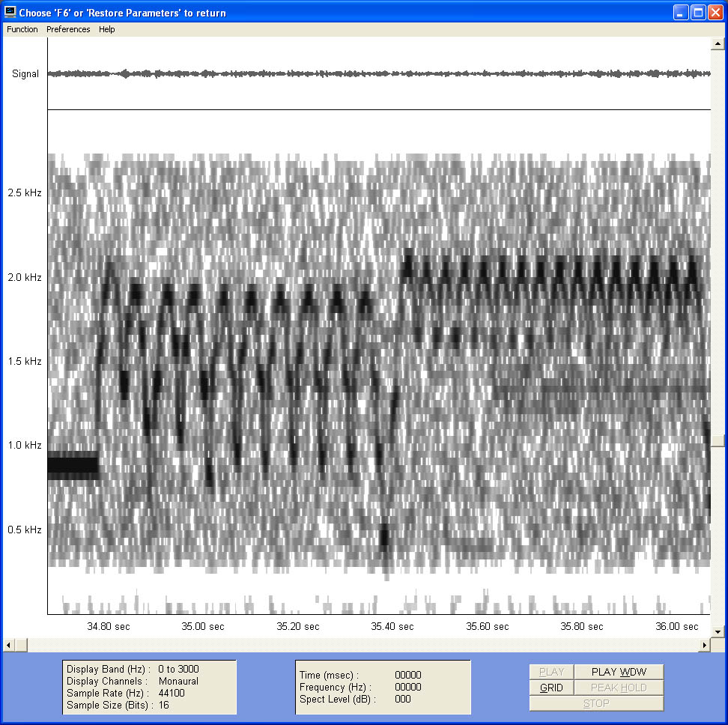The height and width of the screenshot is (725, 728).
Task: Click the Sample Size value 16
Action: click(164, 705)
